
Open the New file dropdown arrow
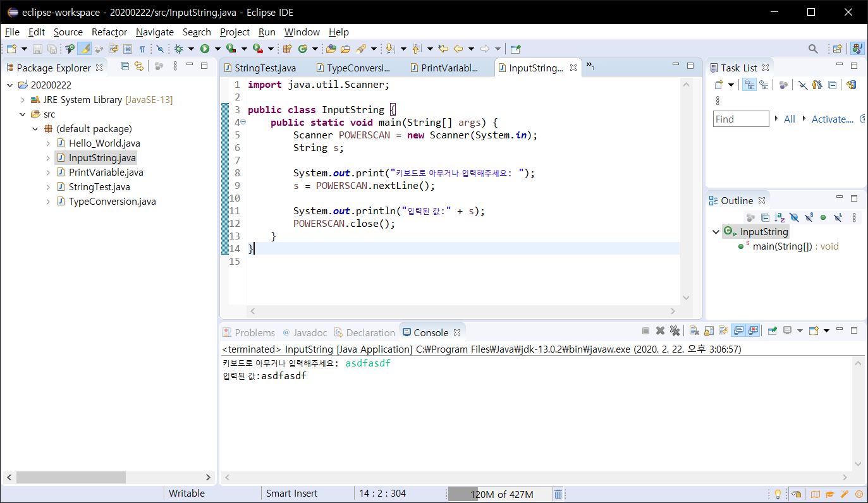[24, 49]
